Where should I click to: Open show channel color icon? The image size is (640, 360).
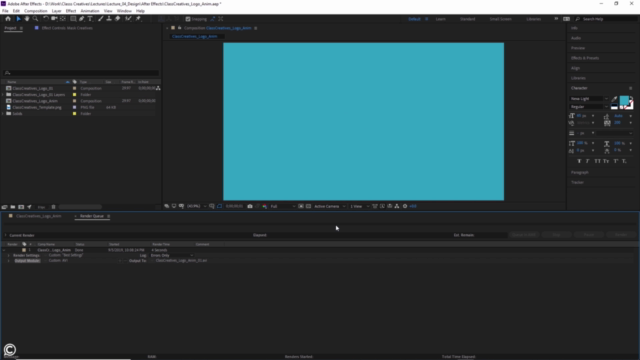click(264, 206)
